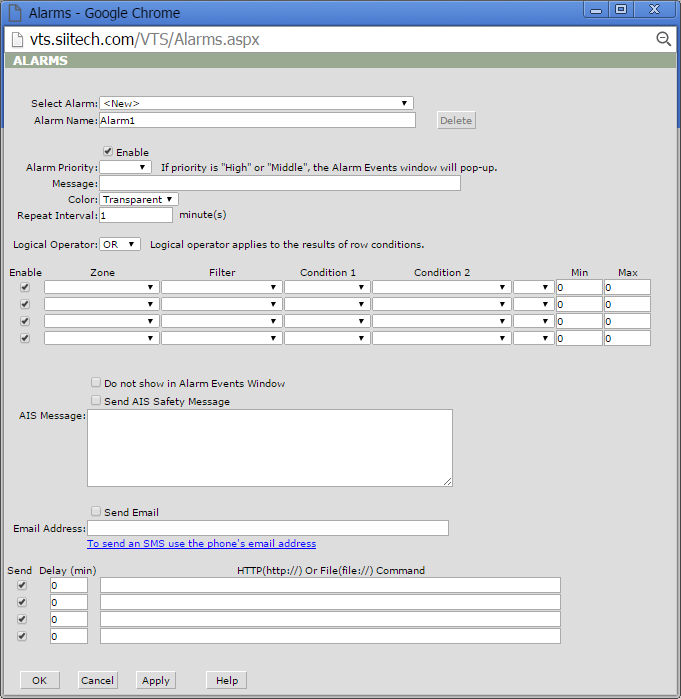
Task: Click the Apply button
Action: coord(155,680)
